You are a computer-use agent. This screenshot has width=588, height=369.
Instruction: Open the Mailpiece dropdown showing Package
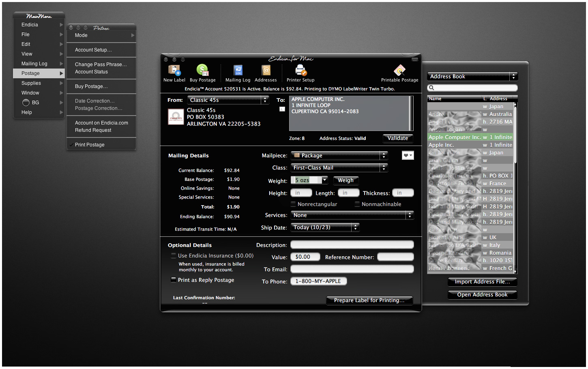pos(339,155)
